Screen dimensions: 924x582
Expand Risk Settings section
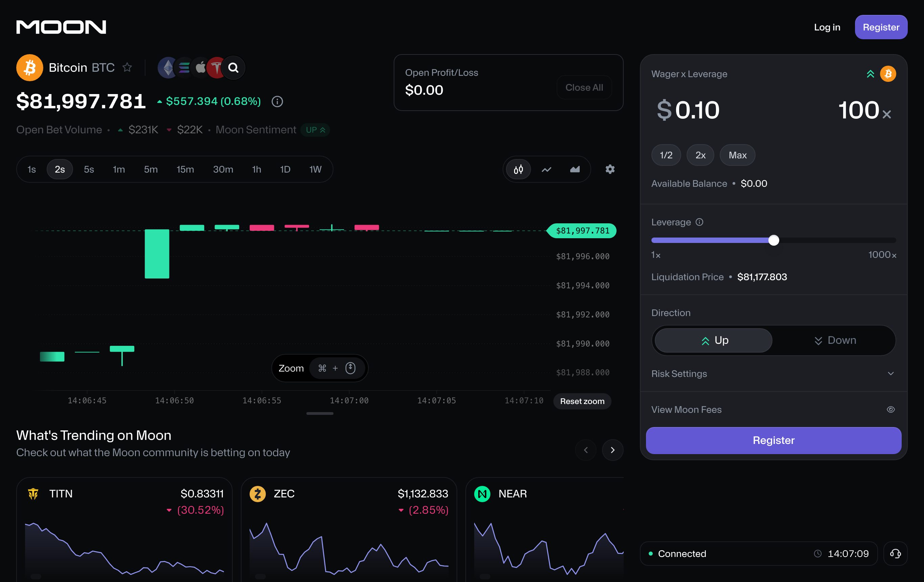(x=773, y=374)
